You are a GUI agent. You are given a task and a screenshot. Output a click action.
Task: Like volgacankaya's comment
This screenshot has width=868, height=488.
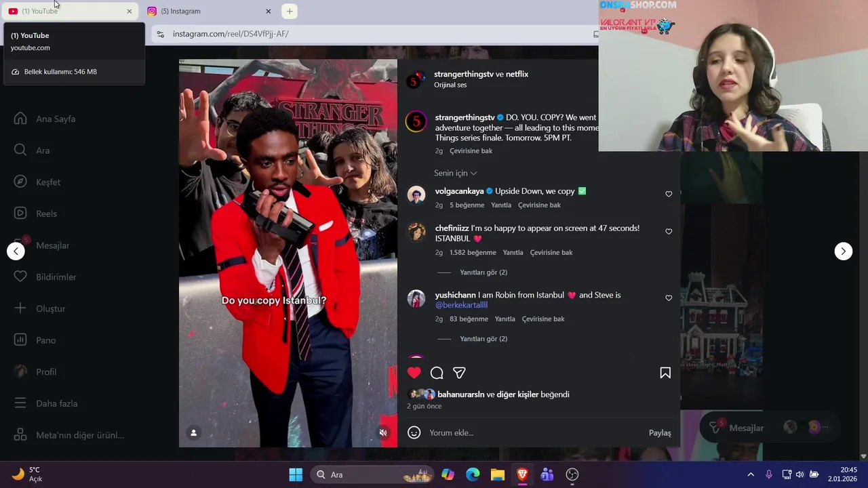[x=669, y=194]
